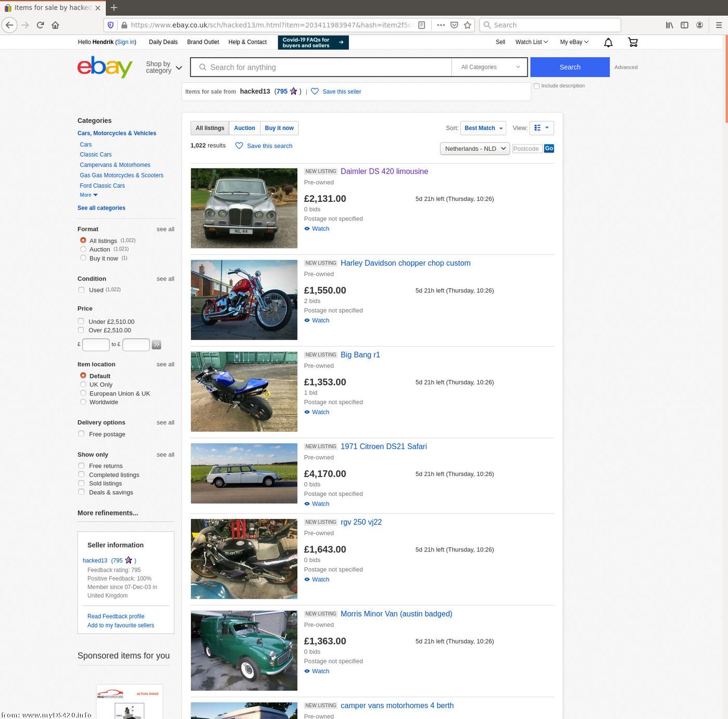
Task: Expand the All Categories dropdown
Action: [x=490, y=67]
